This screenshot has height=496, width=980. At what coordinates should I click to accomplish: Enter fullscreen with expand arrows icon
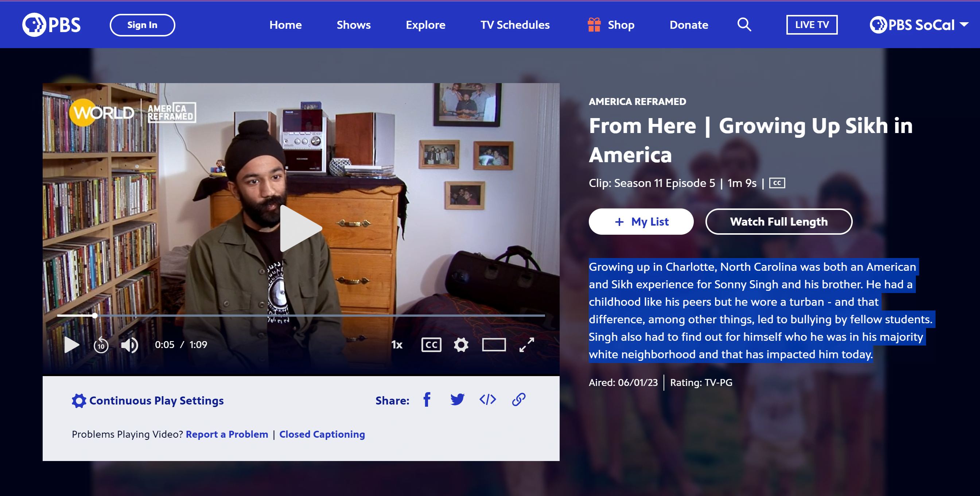526,345
